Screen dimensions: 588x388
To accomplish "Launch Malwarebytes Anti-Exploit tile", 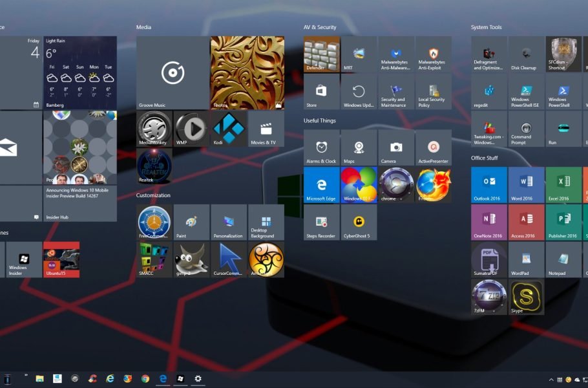I will (x=434, y=54).
